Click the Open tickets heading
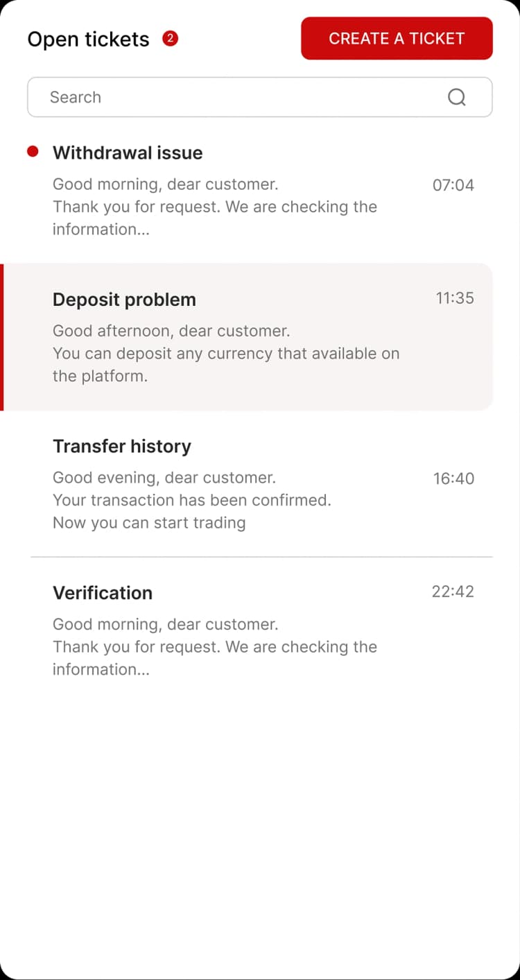Viewport: 520px width, 980px height. pos(88,40)
